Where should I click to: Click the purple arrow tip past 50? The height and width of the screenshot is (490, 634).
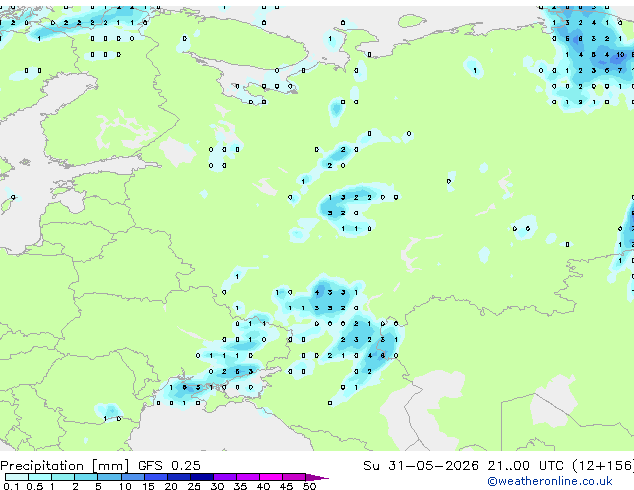point(317,478)
